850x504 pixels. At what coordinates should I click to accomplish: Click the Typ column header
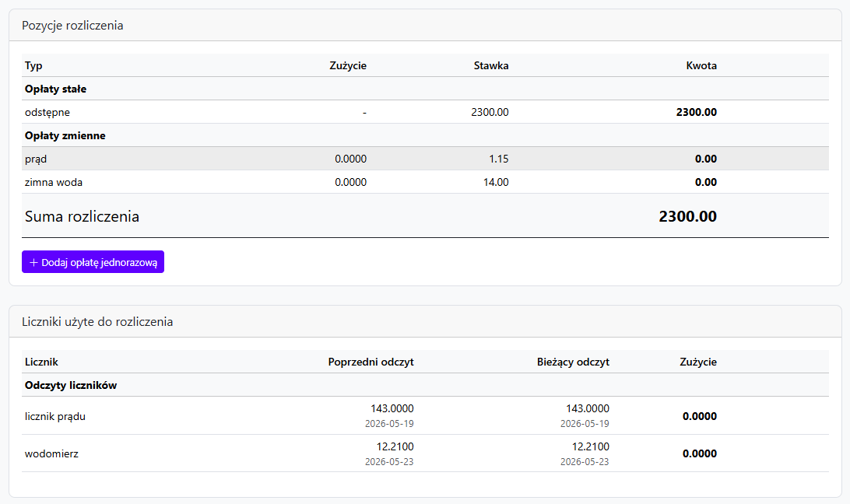point(33,65)
